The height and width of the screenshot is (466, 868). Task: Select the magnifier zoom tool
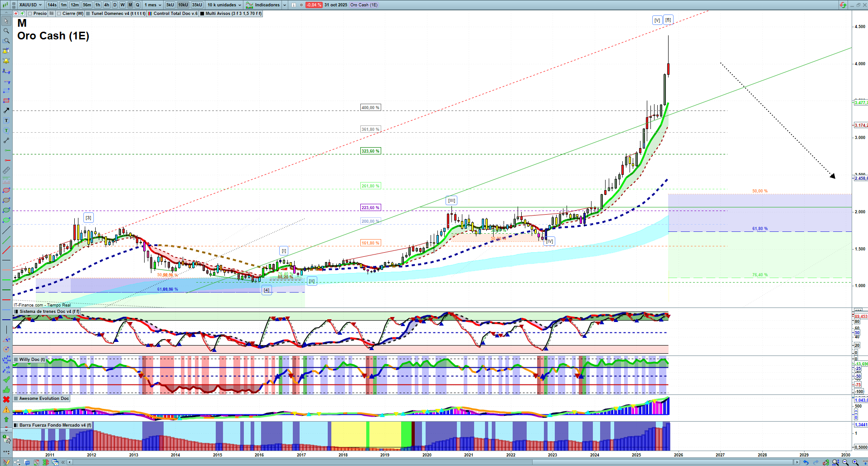6,31
